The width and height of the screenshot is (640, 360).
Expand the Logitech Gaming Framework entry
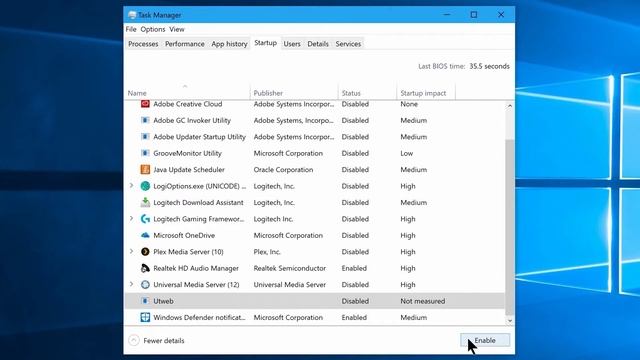tap(131, 218)
